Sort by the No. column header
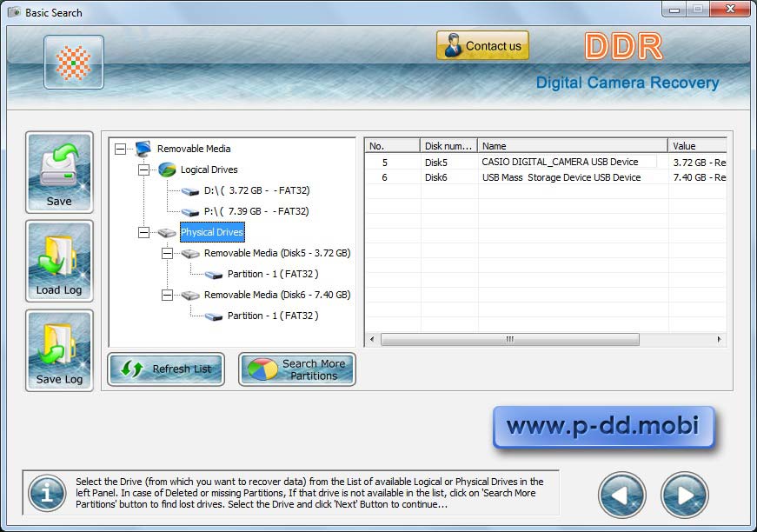The height and width of the screenshot is (532, 757). point(392,146)
